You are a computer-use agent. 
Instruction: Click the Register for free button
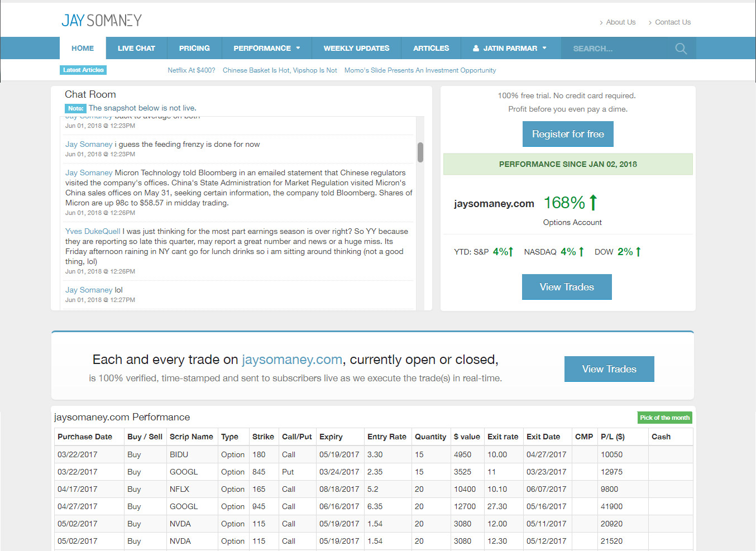coord(568,134)
